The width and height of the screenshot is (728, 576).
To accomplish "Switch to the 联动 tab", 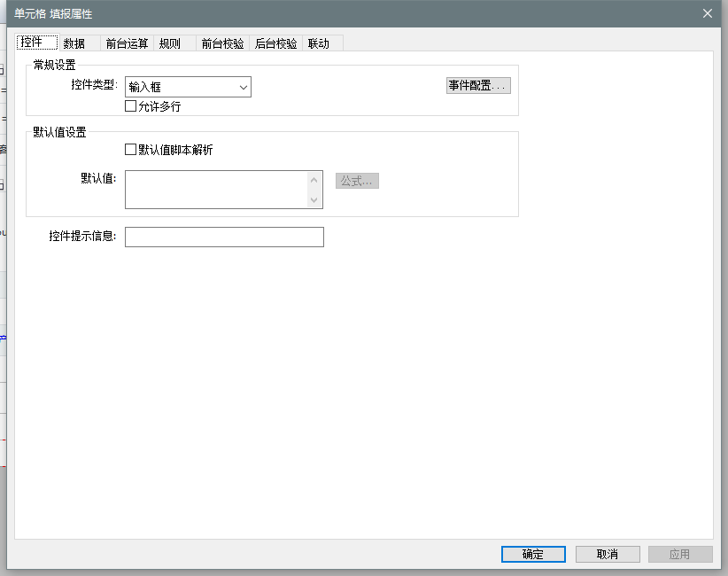I will tap(318, 43).
